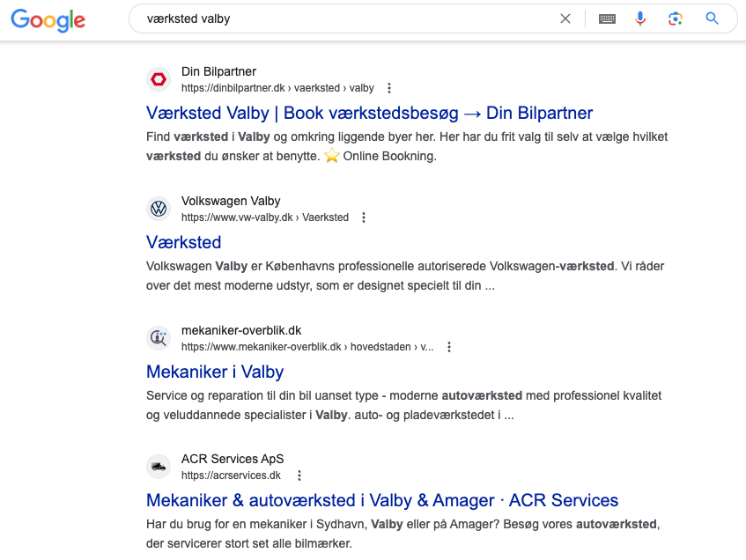746x560 pixels.
Task: Expand options for the mekaniker-overblik.dk result
Action: click(449, 346)
